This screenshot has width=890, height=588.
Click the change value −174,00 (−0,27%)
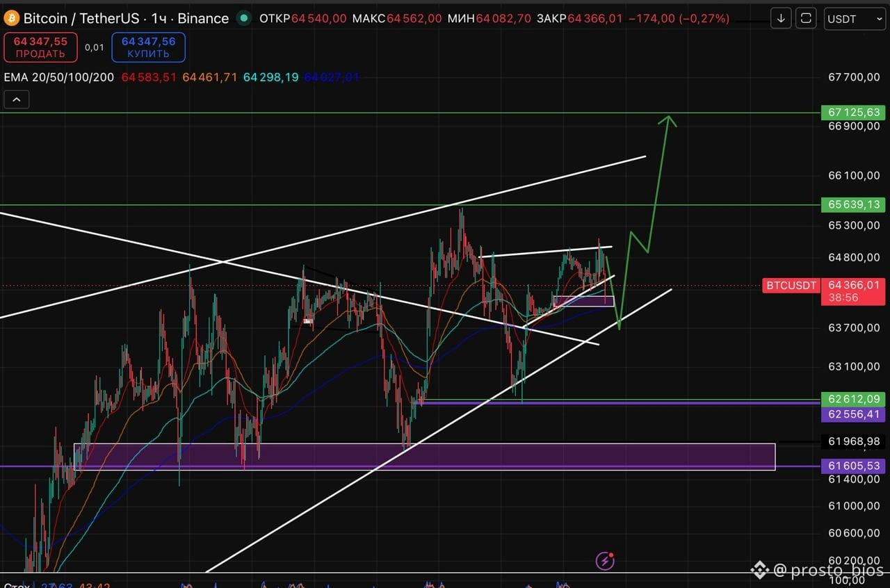click(x=679, y=19)
